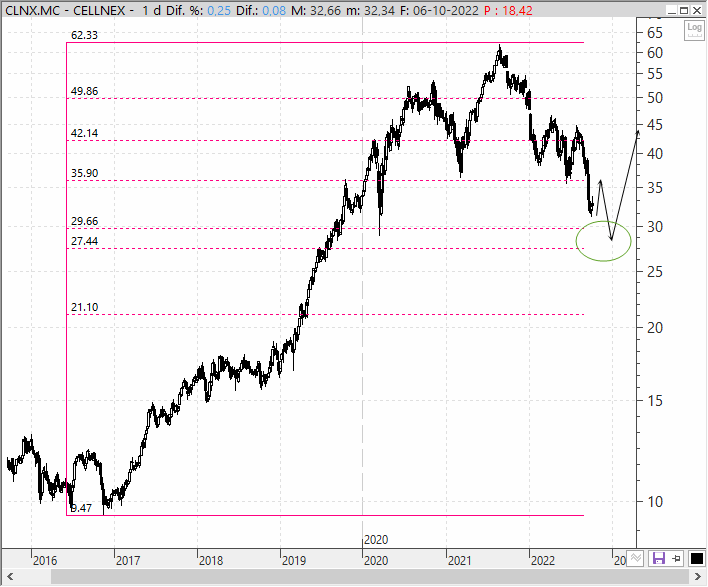Click the purple save floppy disk icon
Screen dimensions: 708x587
[x=658, y=559]
